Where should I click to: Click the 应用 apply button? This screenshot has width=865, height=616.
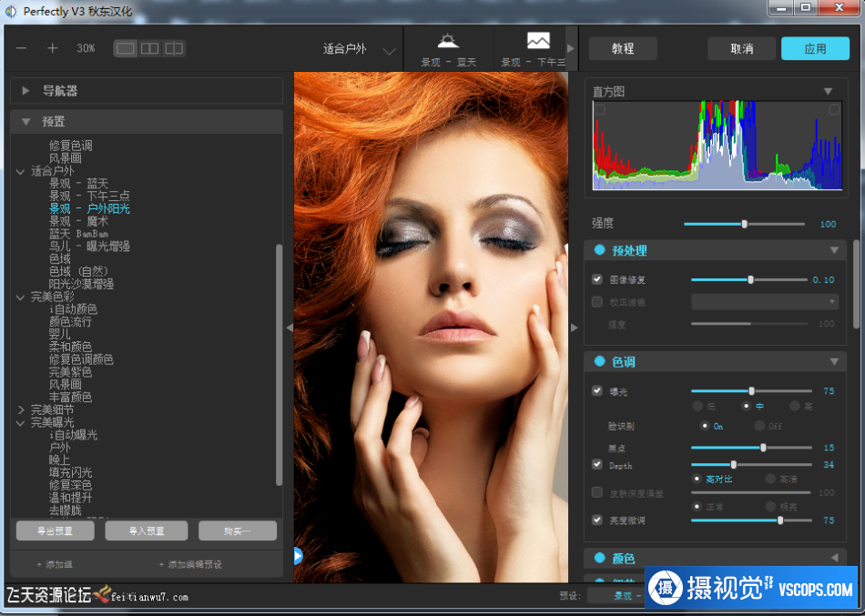click(x=815, y=48)
